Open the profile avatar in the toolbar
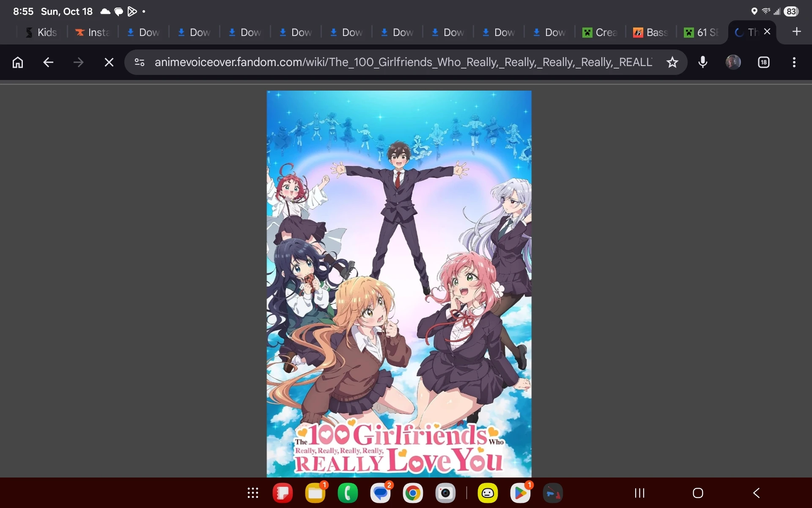The image size is (812, 508). (x=733, y=63)
